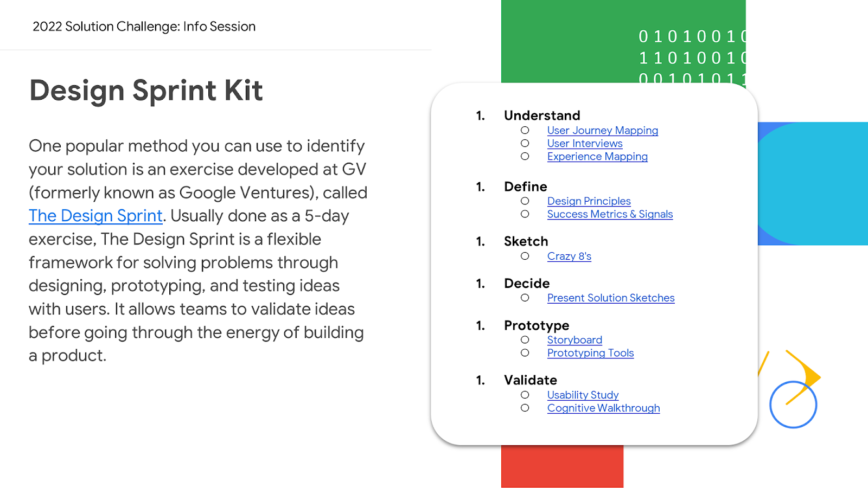Open Present Solution Sketches link
The height and width of the screenshot is (488, 868).
click(610, 298)
